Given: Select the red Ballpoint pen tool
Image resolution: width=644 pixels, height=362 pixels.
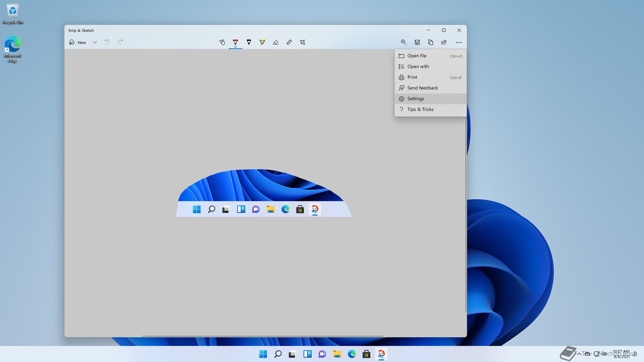Looking at the screenshot, I should (235, 42).
